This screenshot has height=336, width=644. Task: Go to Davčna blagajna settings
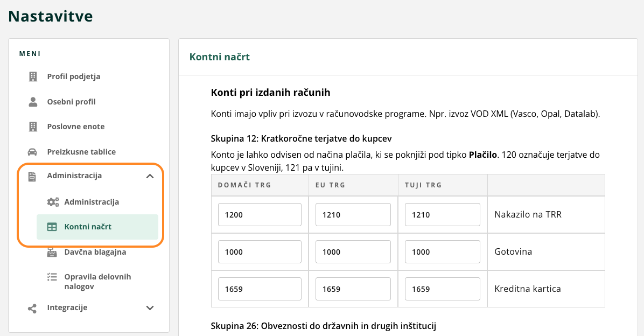tap(95, 252)
